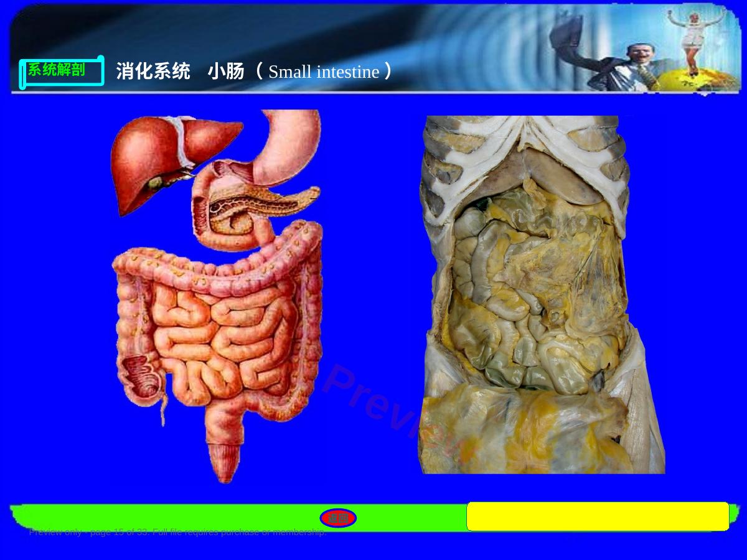Click the red oval 返回 return button
747x560 pixels.
[338, 518]
